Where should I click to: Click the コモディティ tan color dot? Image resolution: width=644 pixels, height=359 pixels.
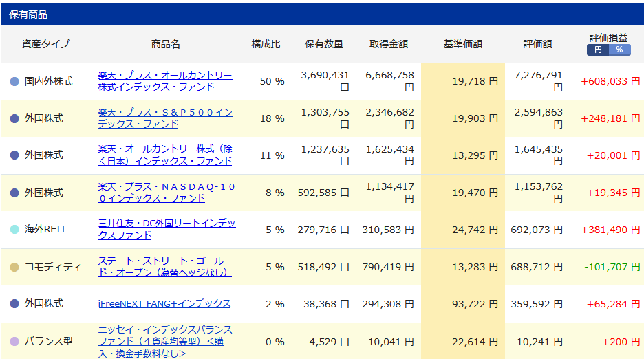pos(14,267)
